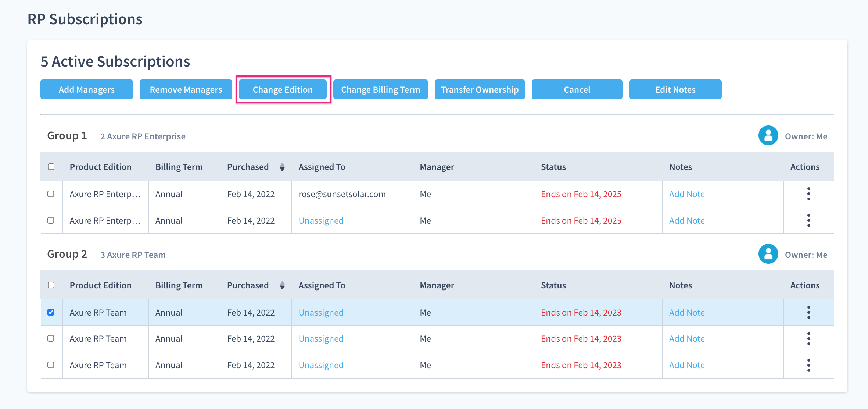
Task: Select all Group 2 subscriptions checkbox
Action: 51,285
